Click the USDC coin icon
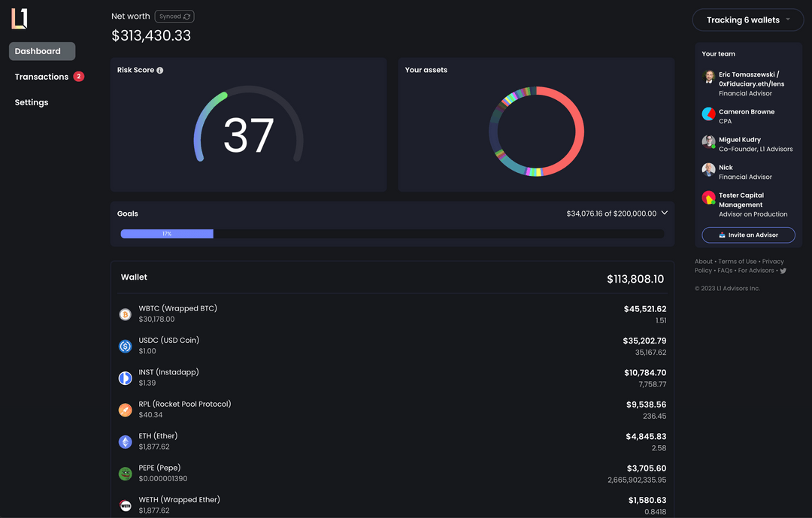This screenshot has height=518, width=812. pos(126,346)
